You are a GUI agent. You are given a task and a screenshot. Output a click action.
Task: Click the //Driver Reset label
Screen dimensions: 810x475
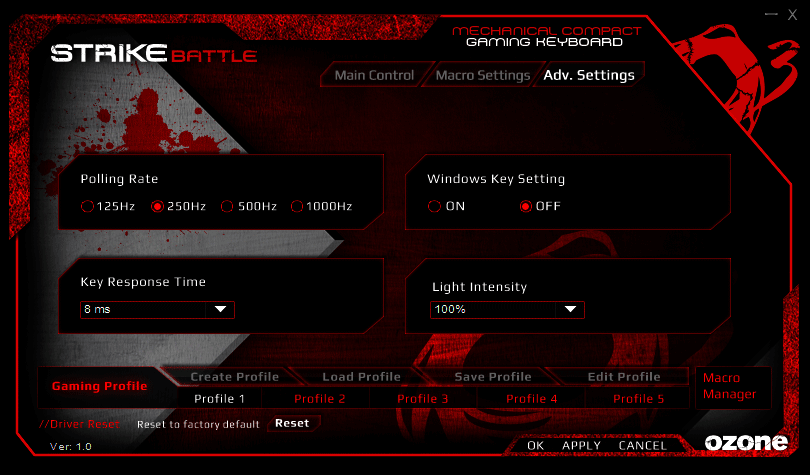pyautogui.click(x=80, y=424)
